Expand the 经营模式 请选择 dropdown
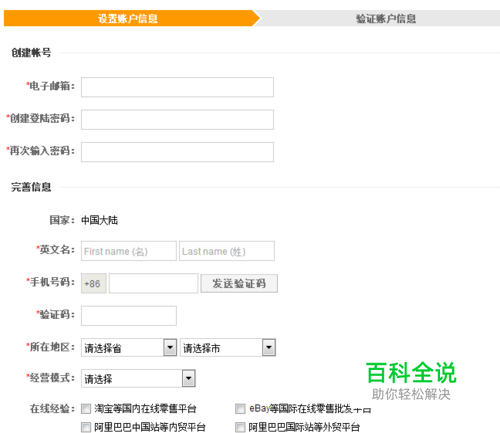 click(138, 378)
